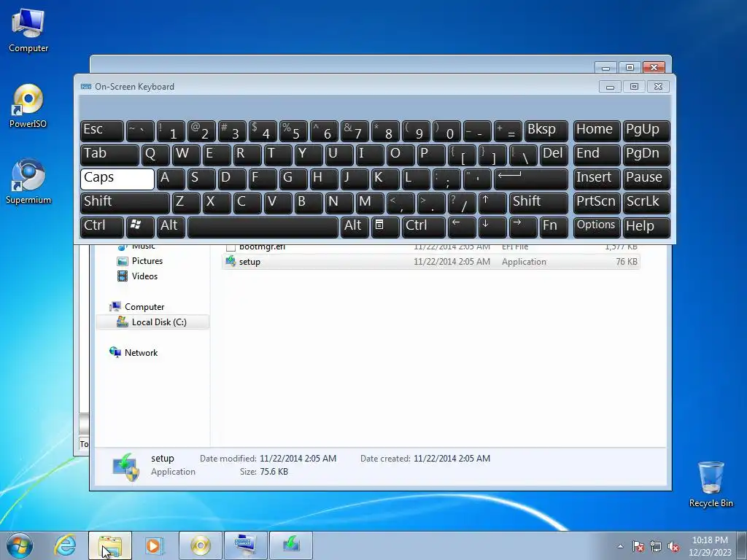Toggle the Fn key
The height and width of the screenshot is (560, 747).
pos(554,227)
